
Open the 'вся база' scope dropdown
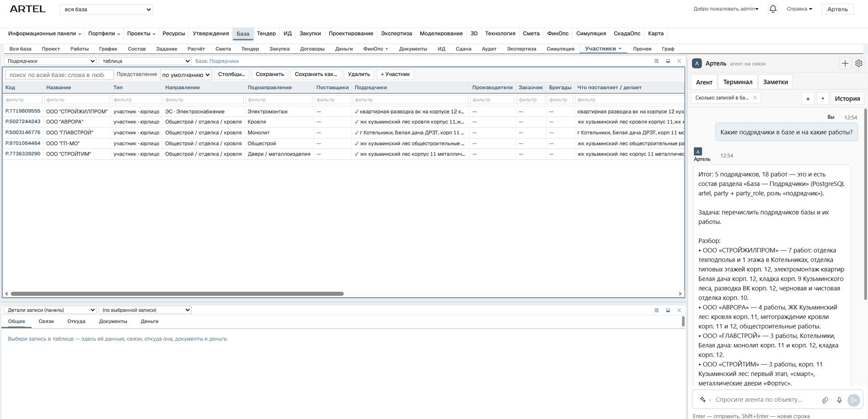click(x=106, y=10)
